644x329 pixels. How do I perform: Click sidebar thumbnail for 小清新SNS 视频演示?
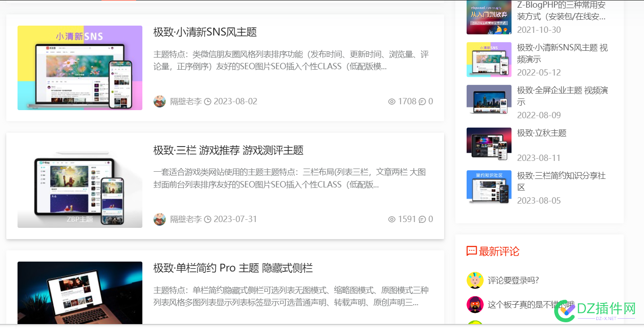tap(489, 60)
